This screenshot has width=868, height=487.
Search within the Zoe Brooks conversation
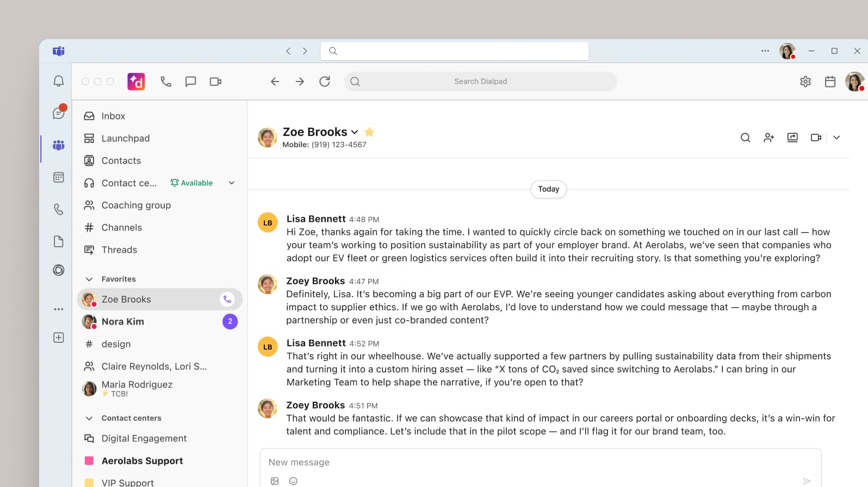(745, 138)
